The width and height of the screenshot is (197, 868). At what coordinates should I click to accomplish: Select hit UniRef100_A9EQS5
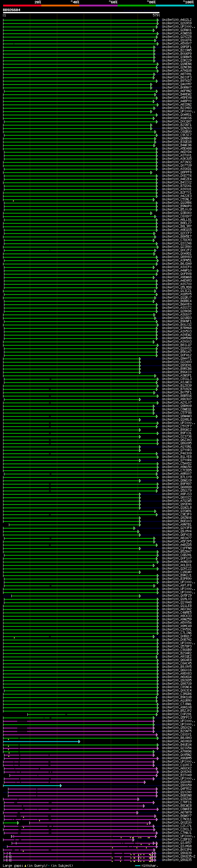177,230
